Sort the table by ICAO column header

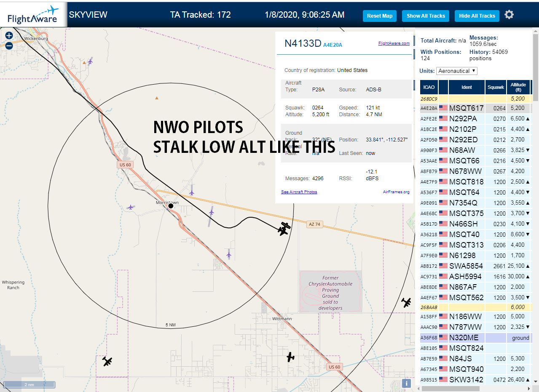point(429,87)
